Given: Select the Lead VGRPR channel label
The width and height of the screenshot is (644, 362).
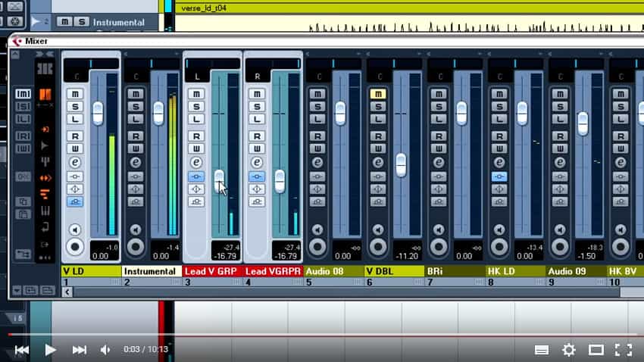Looking at the screenshot, I should (x=273, y=271).
